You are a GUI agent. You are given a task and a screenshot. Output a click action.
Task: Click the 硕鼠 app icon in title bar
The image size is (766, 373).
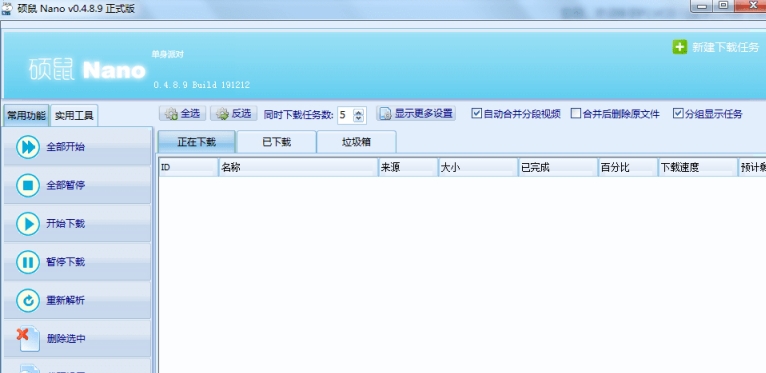point(7,8)
